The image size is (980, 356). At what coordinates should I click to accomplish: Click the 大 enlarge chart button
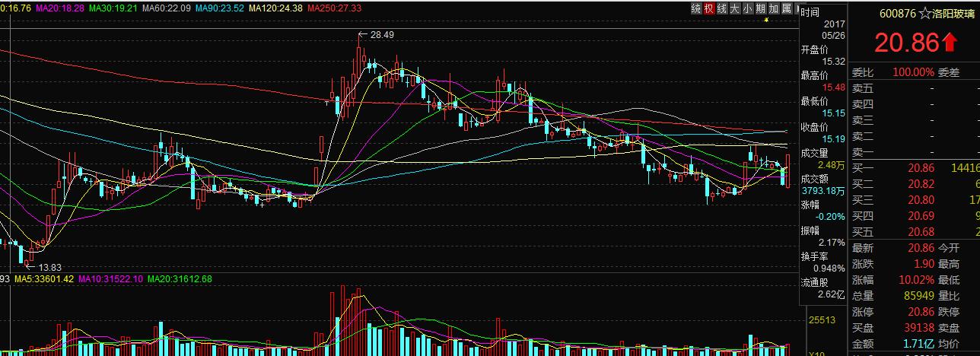735,8
